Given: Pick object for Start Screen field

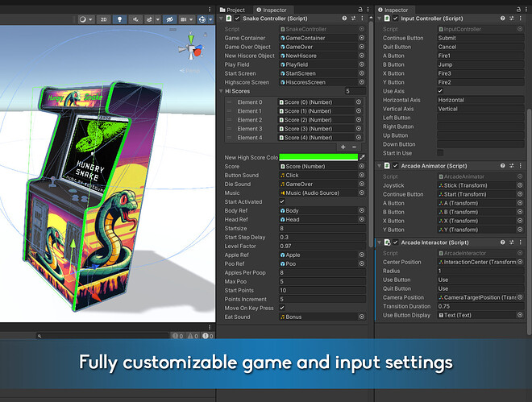Looking at the screenshot, I should pyautogui.click(x=362, y=73).
